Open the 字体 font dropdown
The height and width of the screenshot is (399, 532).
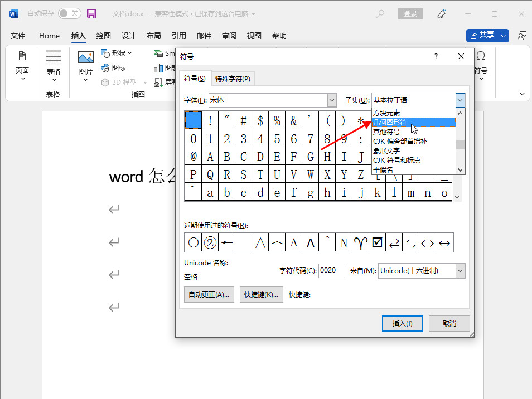point(332,100)
